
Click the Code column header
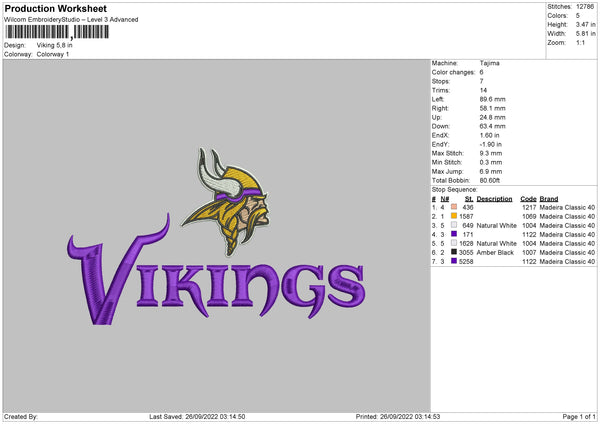click(529, 198)
